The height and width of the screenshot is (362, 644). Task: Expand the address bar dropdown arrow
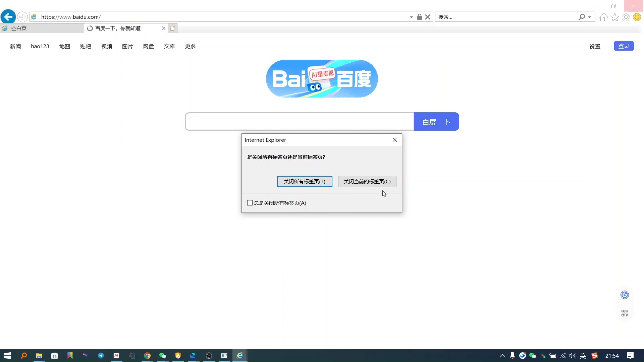click(x=412, y=17)
